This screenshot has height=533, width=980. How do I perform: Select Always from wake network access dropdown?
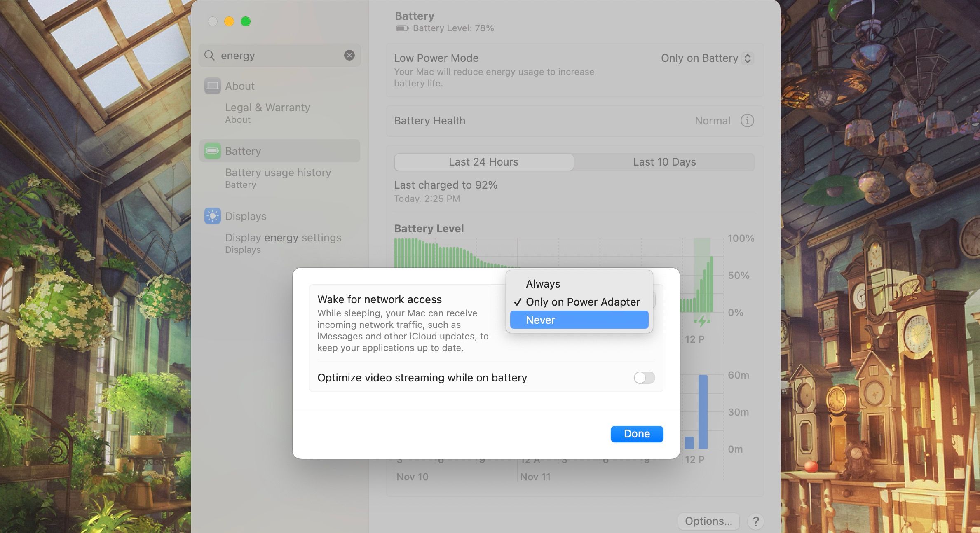(542, 283)
